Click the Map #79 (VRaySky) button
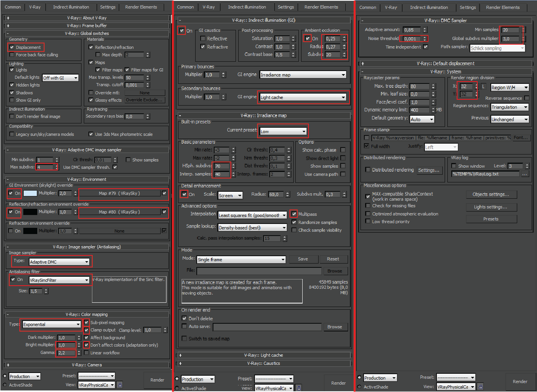The width and height of the screenshot is (537, 392). click(120, 193)
